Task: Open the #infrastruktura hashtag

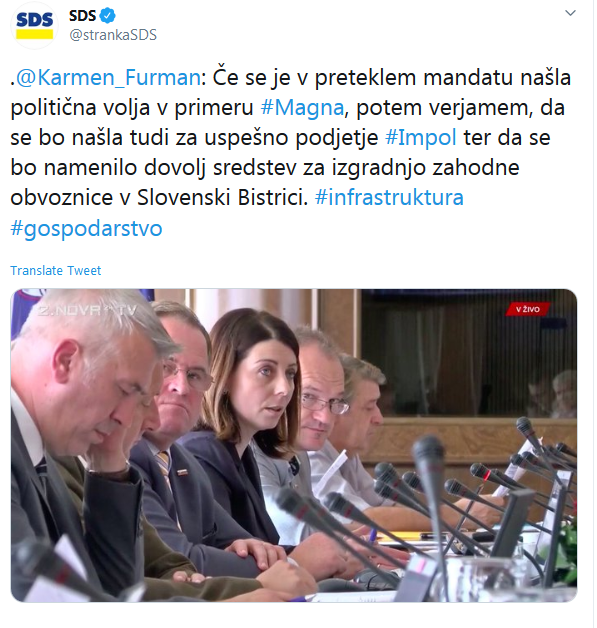Action: (389, 197)
